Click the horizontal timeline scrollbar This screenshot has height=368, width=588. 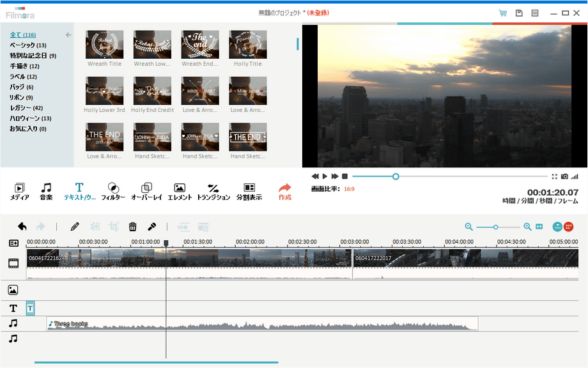coord(156,362)
